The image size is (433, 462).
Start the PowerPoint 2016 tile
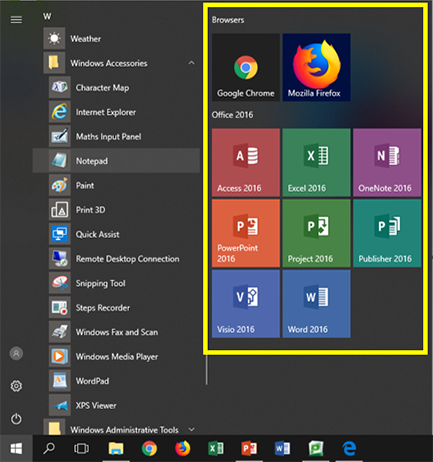pyautogui.click(x=246, y=233)
